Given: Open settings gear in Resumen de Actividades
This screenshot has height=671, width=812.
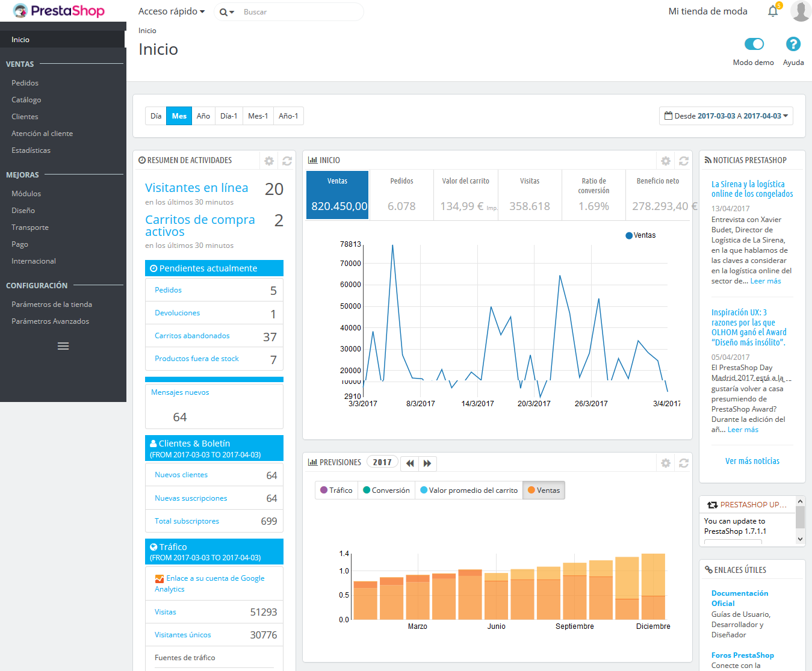Looking at the screenshot, I should [269, 161].
